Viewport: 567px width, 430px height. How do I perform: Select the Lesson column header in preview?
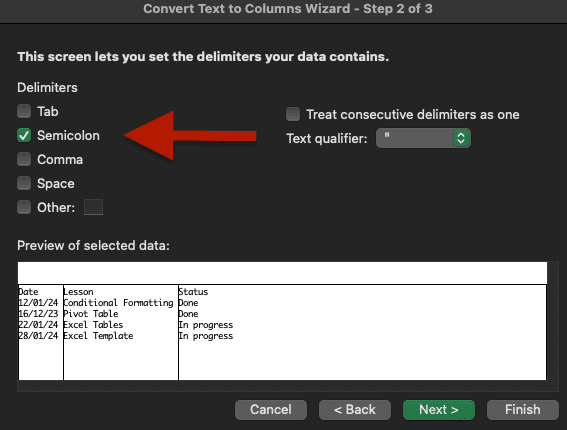pyautogui.click(x=78, y=292)
